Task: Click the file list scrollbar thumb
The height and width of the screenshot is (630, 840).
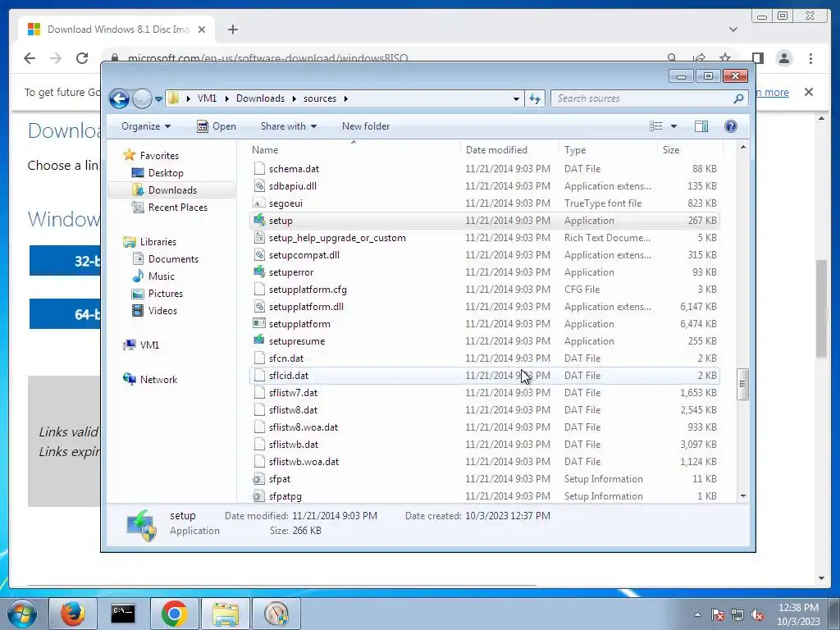Action: (x=742, y=384)
